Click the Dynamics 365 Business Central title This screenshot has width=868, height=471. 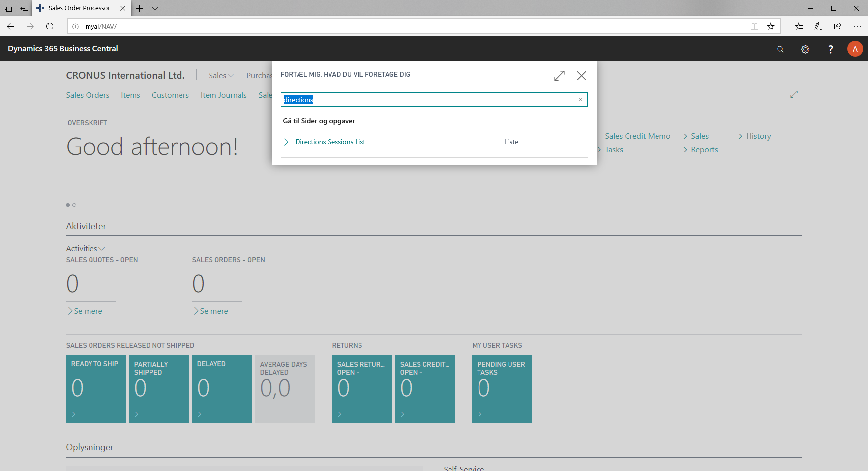point(63,49)
